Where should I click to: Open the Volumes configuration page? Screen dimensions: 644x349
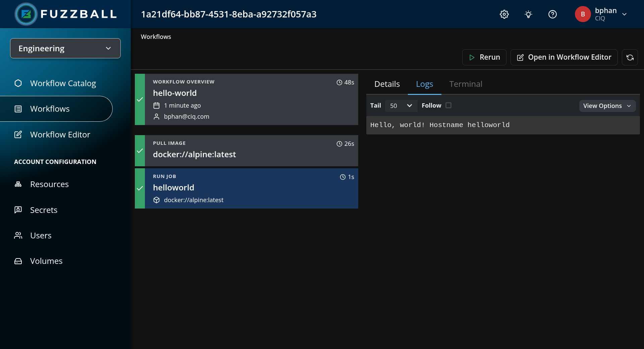click(x=46, y=261)
